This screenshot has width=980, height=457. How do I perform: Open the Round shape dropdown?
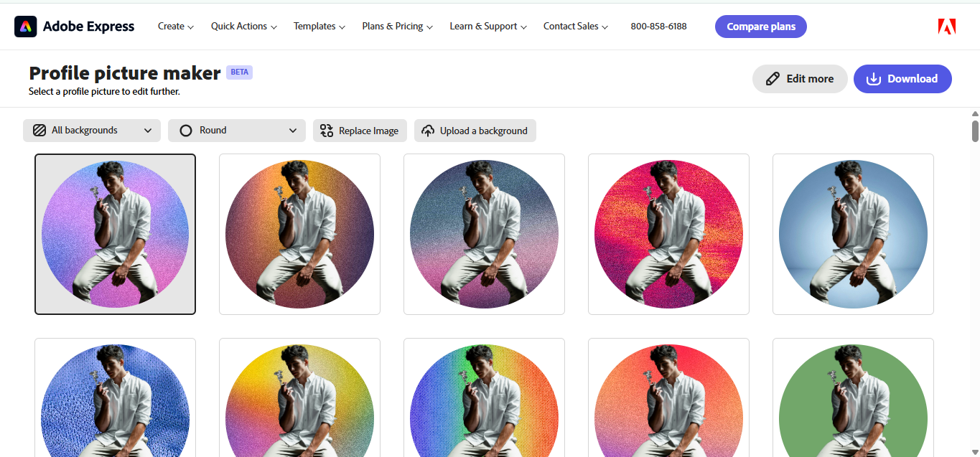coord(237,130)
